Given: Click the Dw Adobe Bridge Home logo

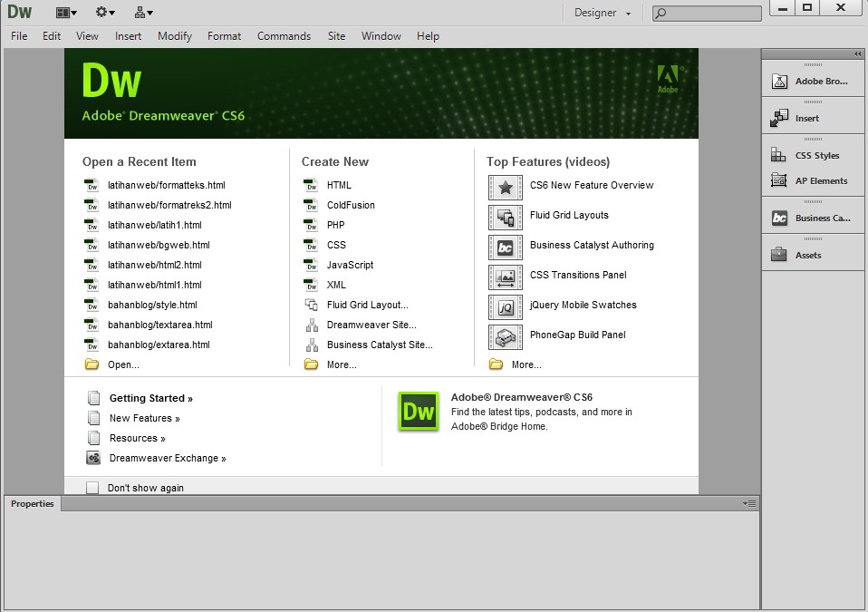Looking at the screenshot, I should 419,412.
